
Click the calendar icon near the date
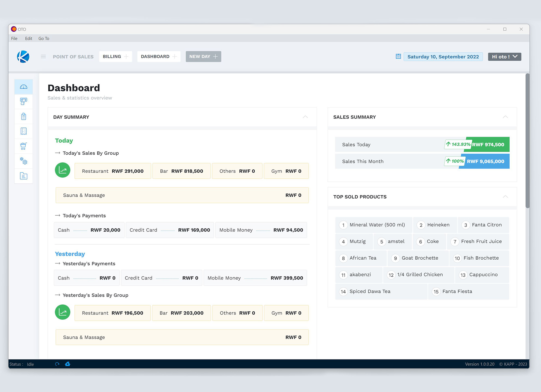click(x=398, y=57)
